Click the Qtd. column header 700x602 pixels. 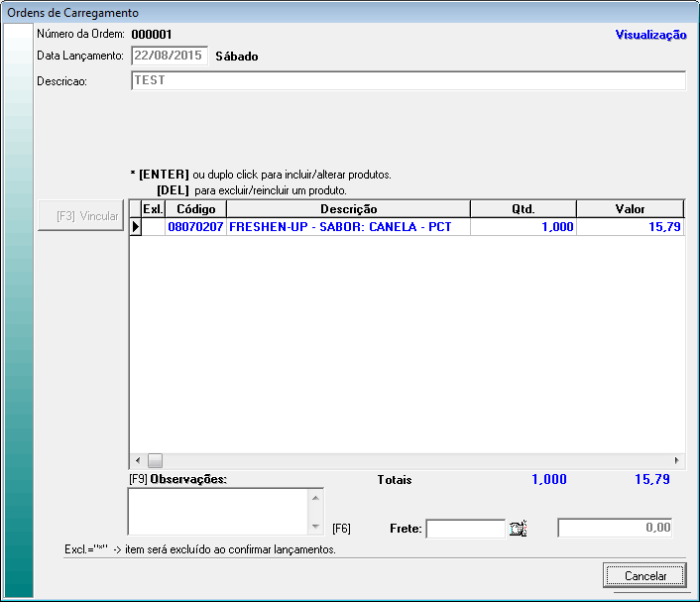pyautogui.click(x=523, y=209)
